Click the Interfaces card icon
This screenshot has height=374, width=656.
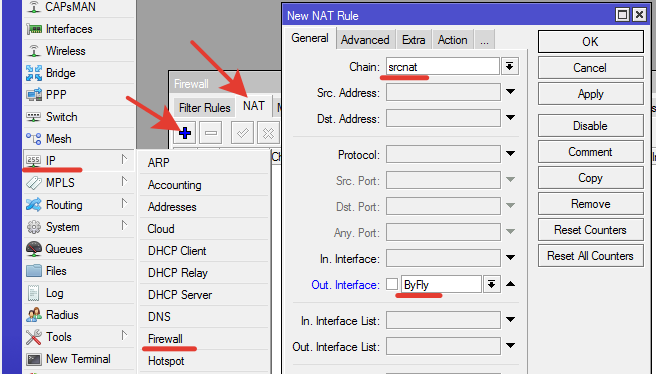pos(34,29)
